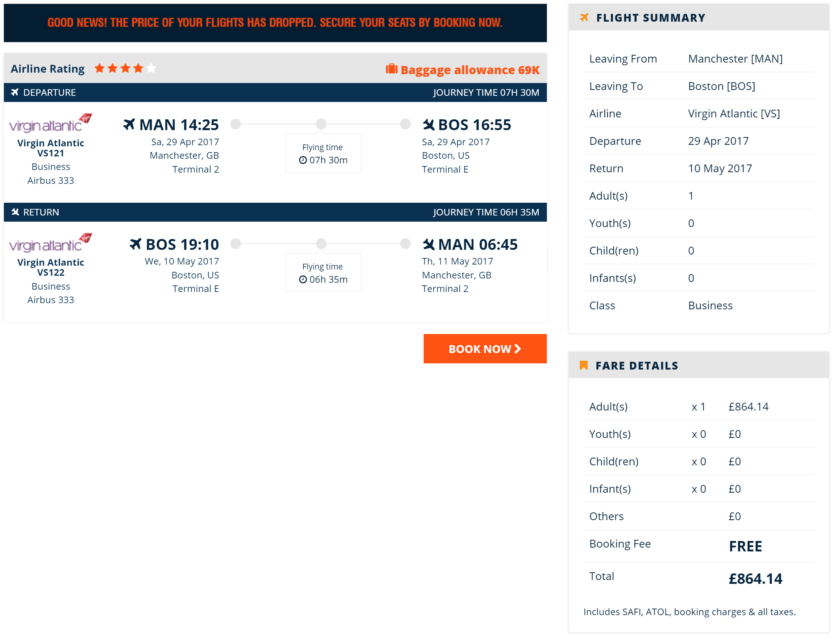The width and height of the screenshot is (840, 641).
Task: Click the takeoff plane icon beside BOS 19:10
Action: tap(136, 244)
